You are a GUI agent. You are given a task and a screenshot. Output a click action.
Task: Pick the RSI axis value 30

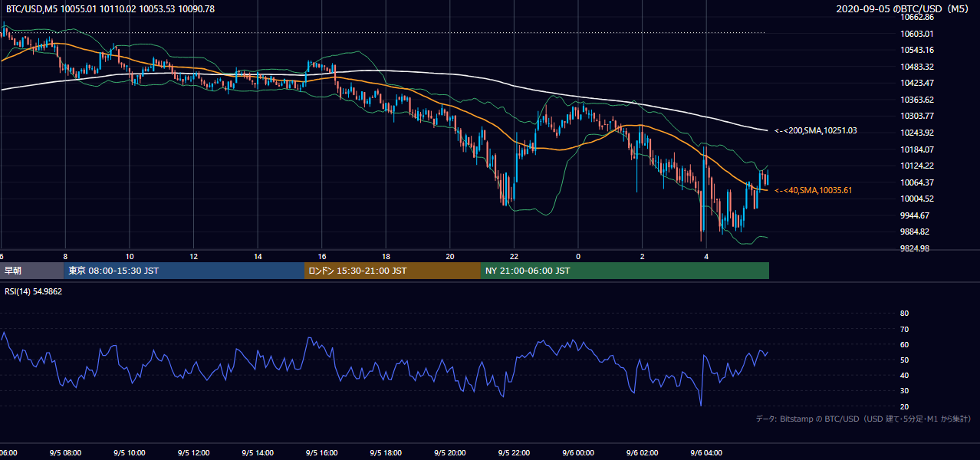(904, 391)
